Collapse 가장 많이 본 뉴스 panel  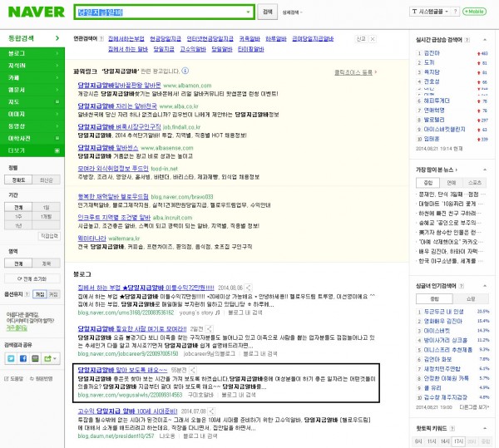tap(485, 170)
